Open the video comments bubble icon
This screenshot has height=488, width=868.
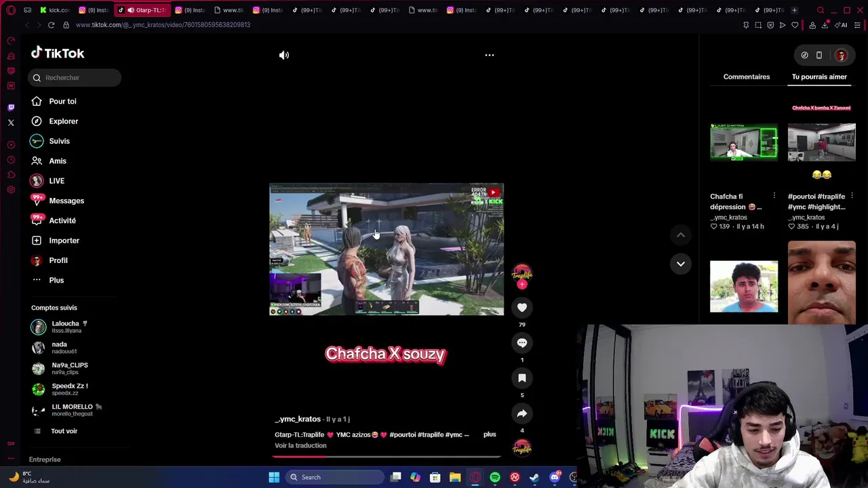522,343
